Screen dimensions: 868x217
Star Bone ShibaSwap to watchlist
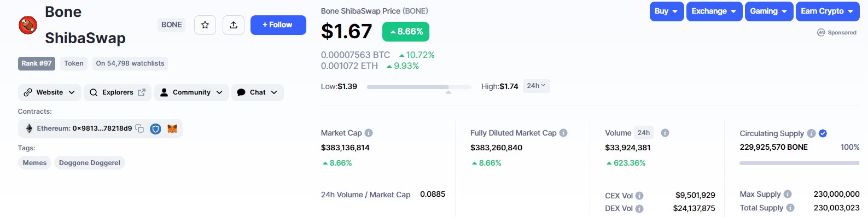(205, 25)
